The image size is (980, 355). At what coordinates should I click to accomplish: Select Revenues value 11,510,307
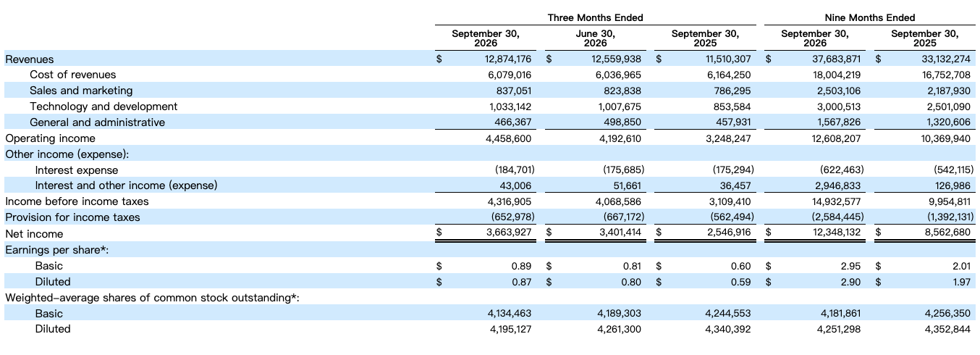tap(728, 59)
